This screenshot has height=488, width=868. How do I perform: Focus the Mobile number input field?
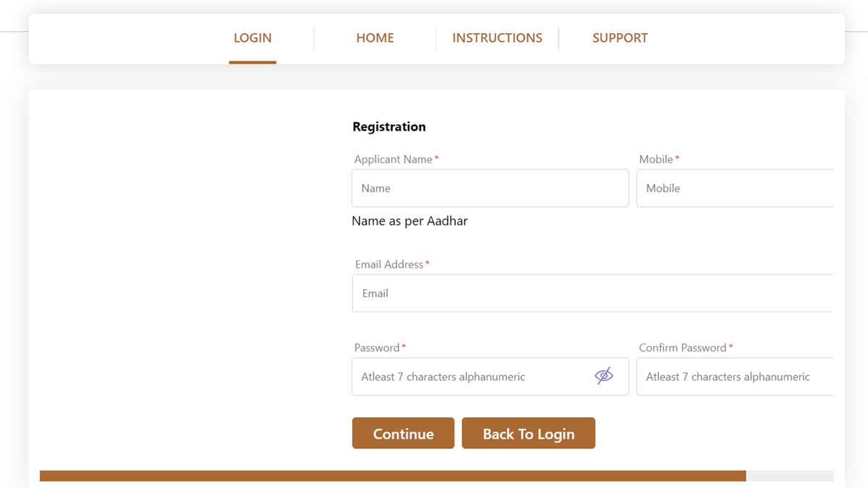[735, 188]
